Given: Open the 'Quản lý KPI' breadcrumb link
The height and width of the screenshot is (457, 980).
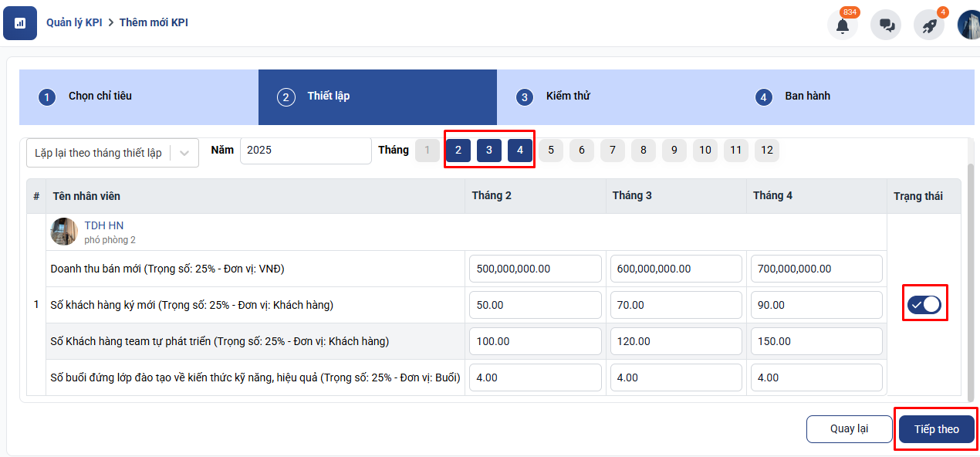Looking at the screenshot, I should click(x=74, y=22).
